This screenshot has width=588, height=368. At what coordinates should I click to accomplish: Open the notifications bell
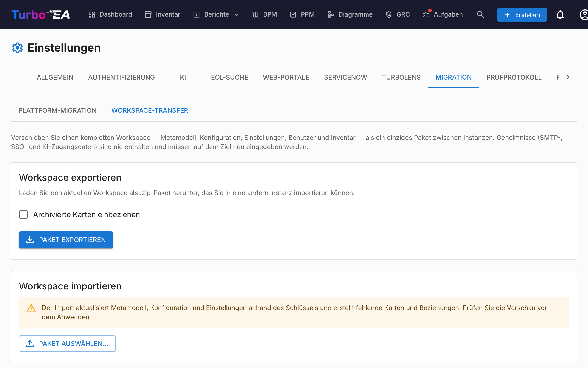click(x=560, y=14)
